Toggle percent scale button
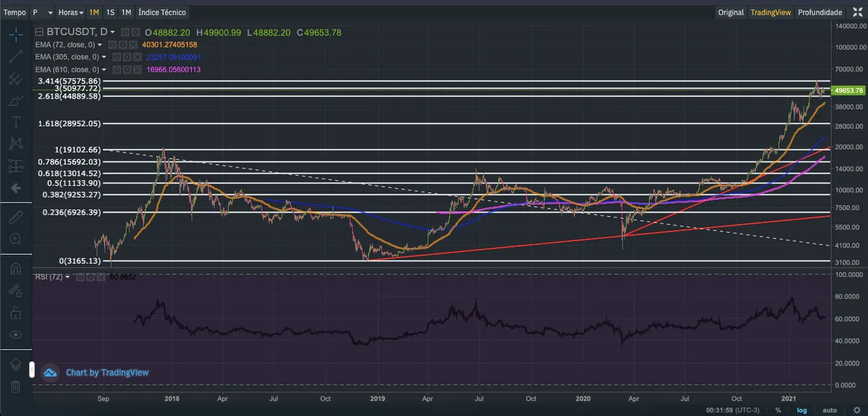This screenshot has height=416, width=868. click(x=778, y=410)
